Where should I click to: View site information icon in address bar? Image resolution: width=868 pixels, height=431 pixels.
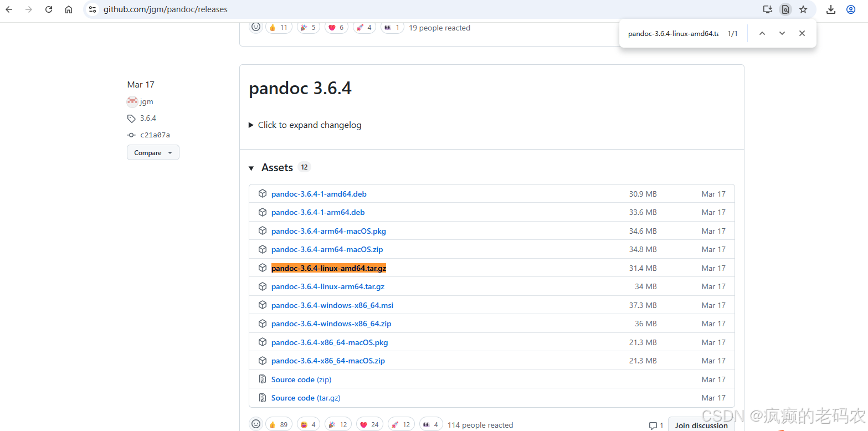tap(93, 9)
